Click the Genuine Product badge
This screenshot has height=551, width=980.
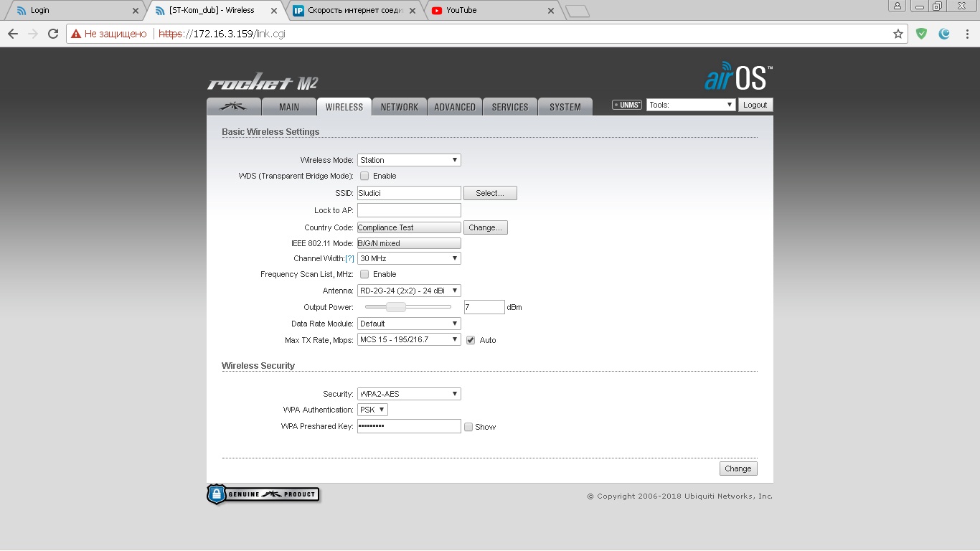263,494
